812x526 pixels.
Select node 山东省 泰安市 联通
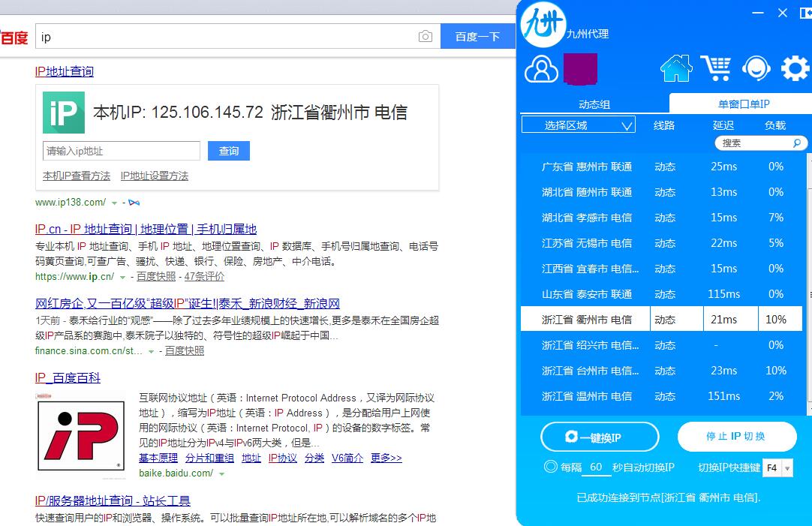point(661,294)
